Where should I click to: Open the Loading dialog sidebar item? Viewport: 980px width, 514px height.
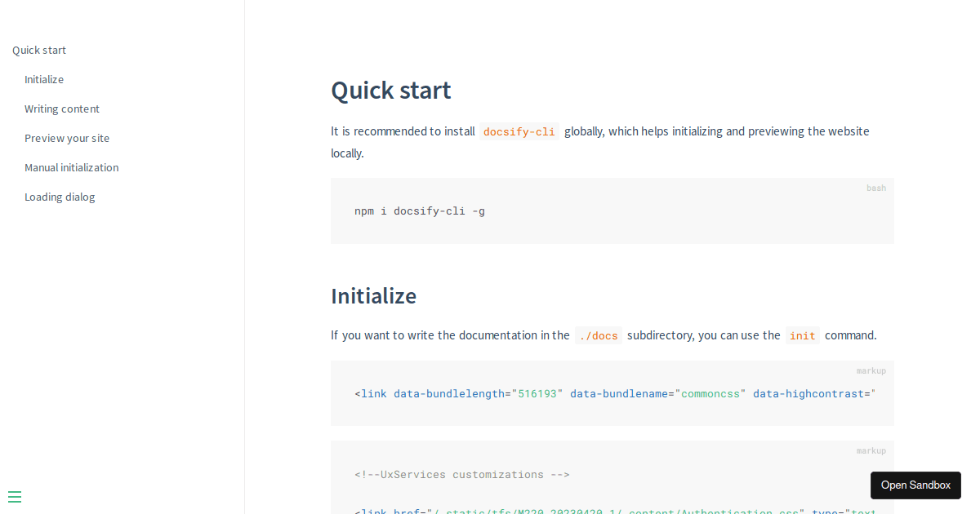click(60, 197)
